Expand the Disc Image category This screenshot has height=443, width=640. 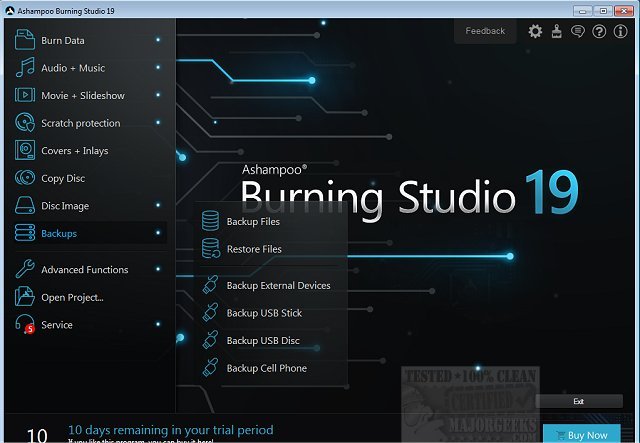click(65, 206)
